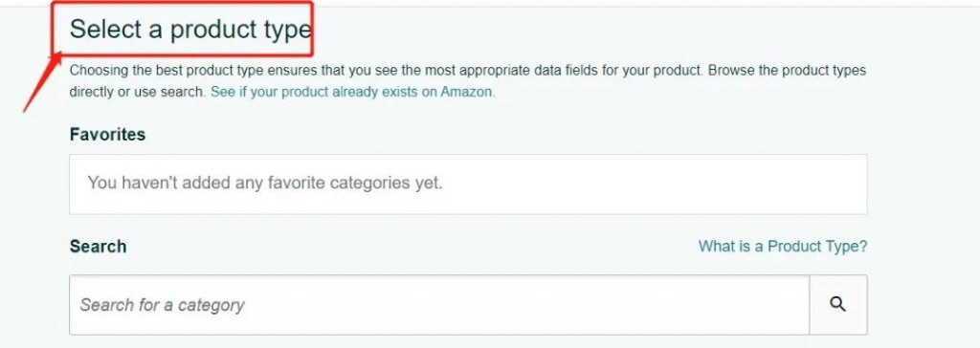Focus the Search for a category field
Viewport: 980px width, 348px height.
[438, 305]
